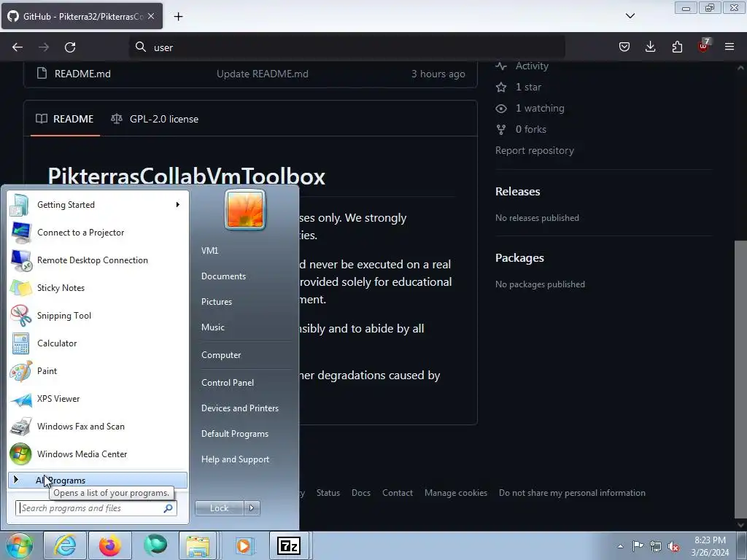Image resolution: width=747 pixels, height=560 pixels.
Task: Show hidden system tray icons
Action: pyautogui.click(x=620, y=546)
